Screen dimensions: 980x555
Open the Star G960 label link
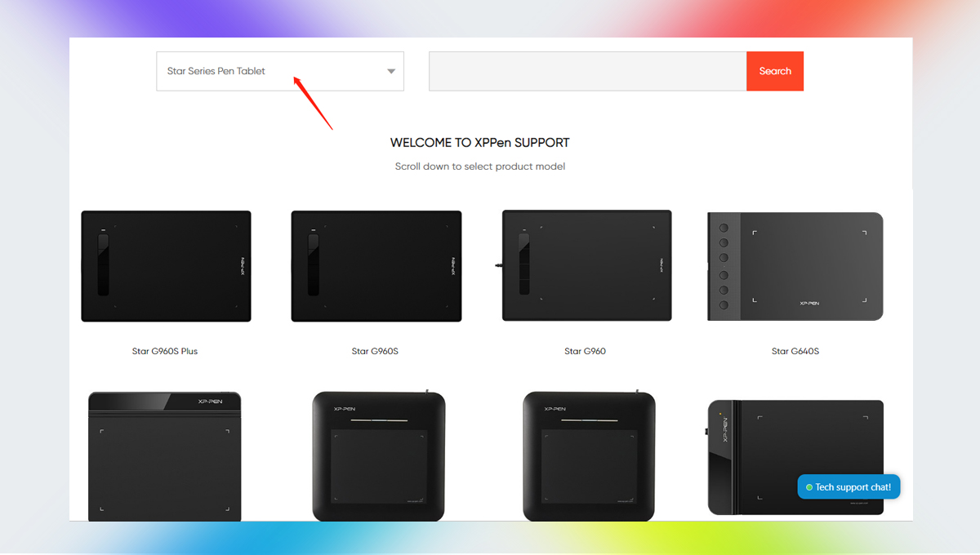(x=585, y=351)
